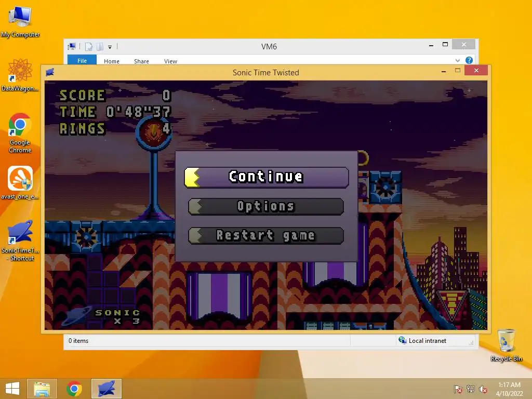
Task: Open the Windows Start button
Action: 12,389
